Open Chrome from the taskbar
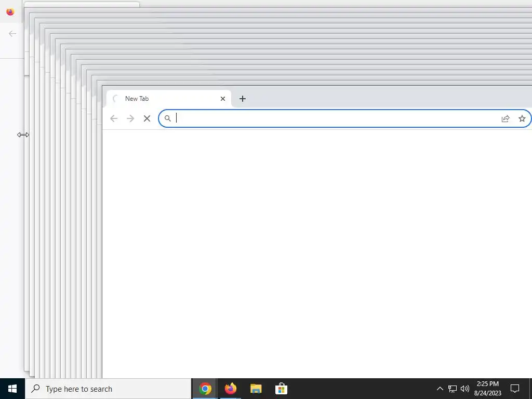Viewport: 532px width, 399px height. tap(205, 389)
